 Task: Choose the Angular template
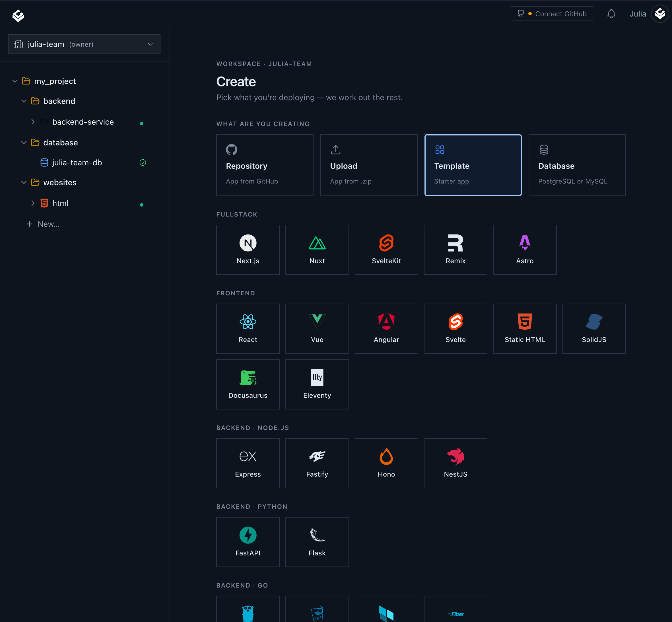click(386, 329)
